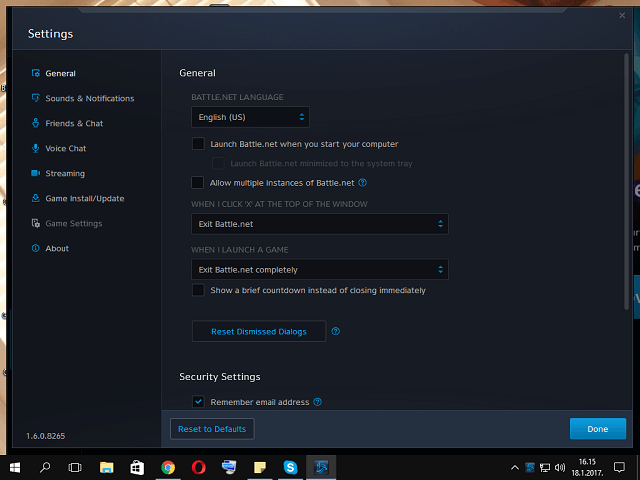The image size is (640, 480).
Task: Click the Reset to Defaults button
Action: (x=212, y=429)
